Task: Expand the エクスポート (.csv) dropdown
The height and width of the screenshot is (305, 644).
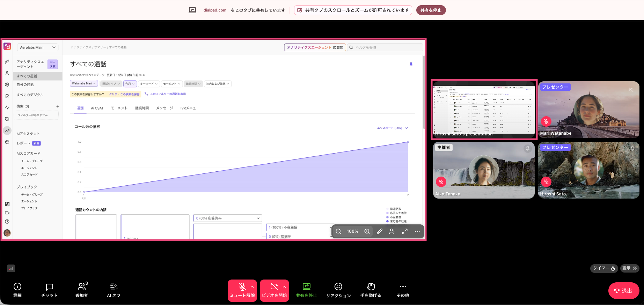Action: point(393,128)
